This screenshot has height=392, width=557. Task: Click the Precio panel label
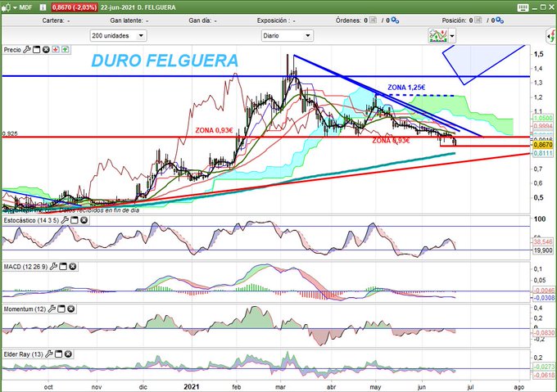click(12, 50)
